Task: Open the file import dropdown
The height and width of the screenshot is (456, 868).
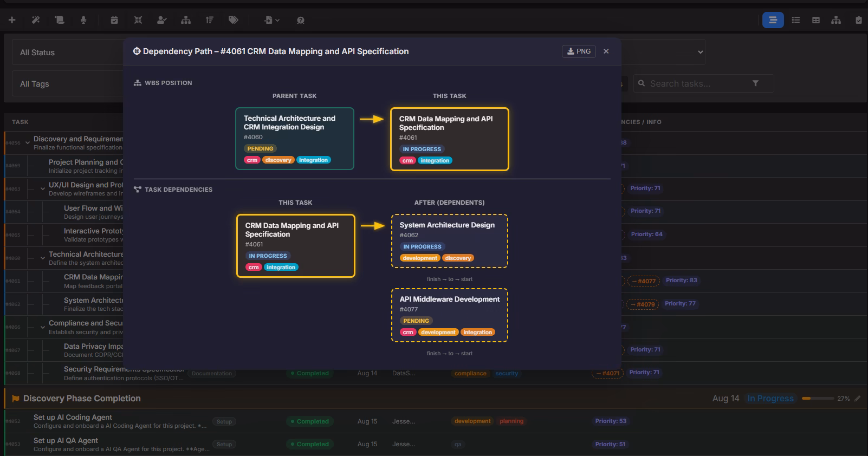Action: (272, 20)
